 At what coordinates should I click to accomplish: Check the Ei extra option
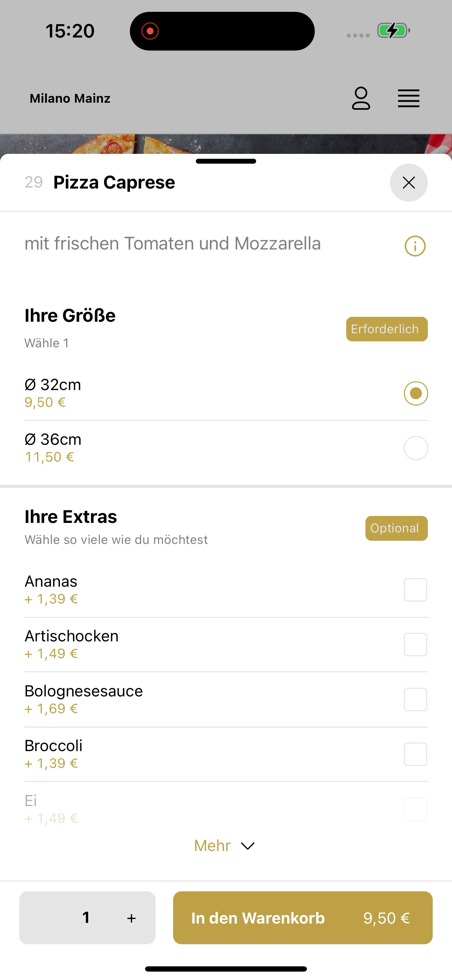[x=416, y=809]
